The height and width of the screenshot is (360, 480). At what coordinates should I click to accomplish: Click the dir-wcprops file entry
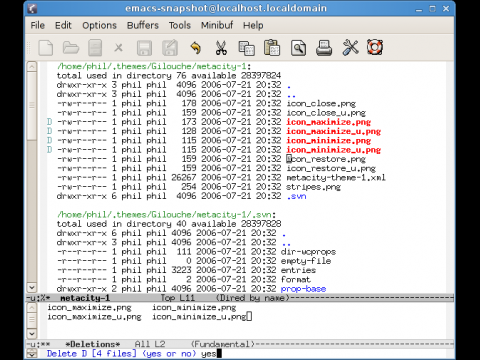[x=309, y=252]
